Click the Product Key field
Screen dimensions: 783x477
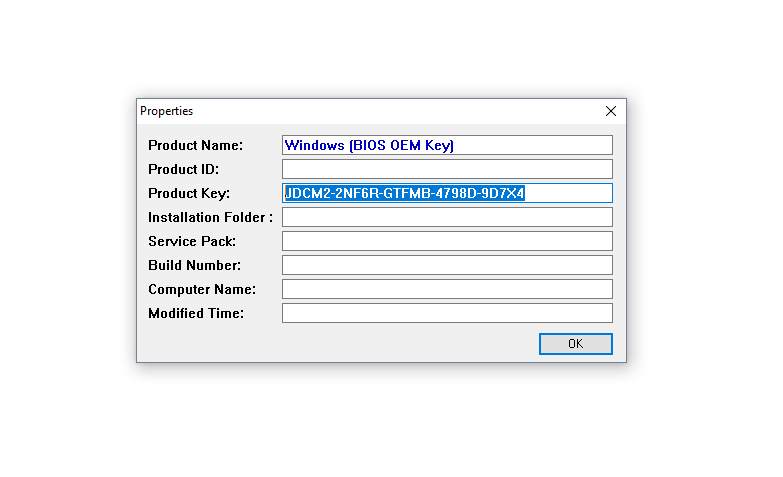(x=447, y=193)
